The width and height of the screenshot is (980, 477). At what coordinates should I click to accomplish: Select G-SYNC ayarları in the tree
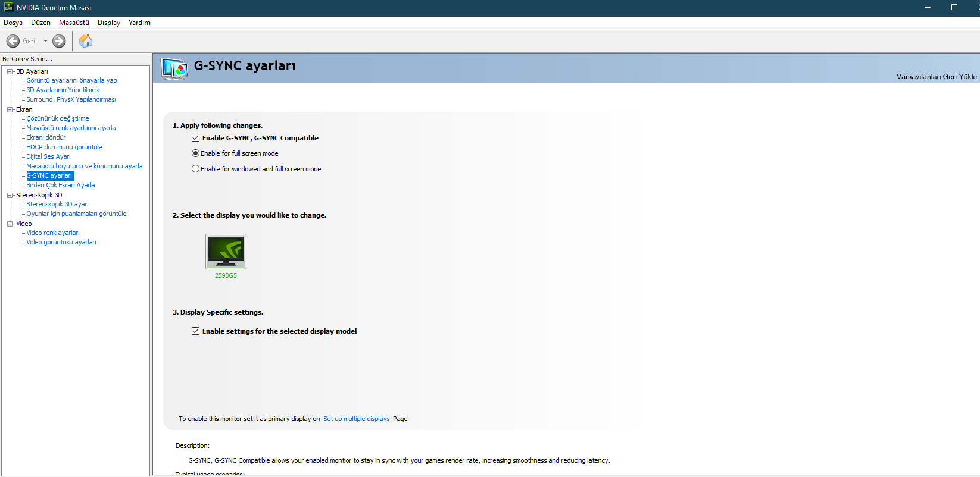pos(50,175)
